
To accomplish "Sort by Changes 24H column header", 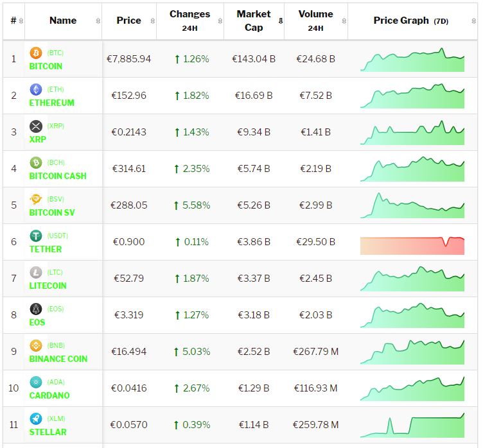I will point(189,21).
